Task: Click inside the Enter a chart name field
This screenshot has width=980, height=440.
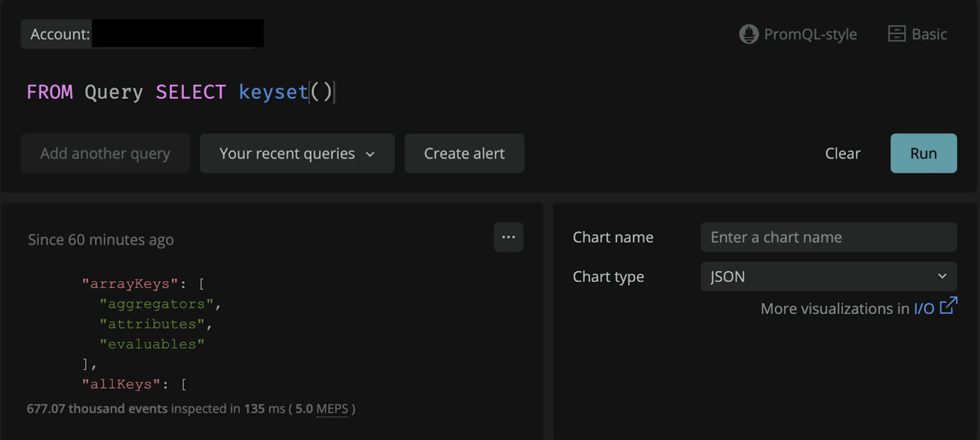Action: [x=829, y=237]
